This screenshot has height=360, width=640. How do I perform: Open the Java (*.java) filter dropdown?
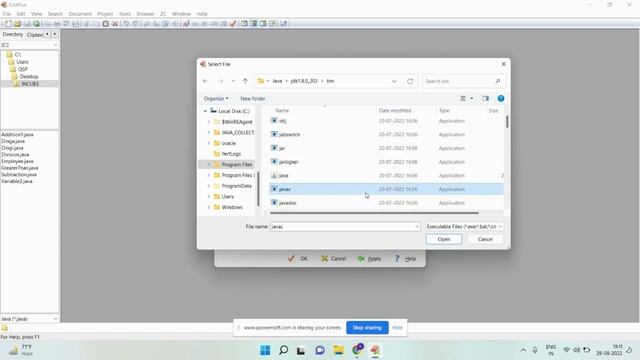pos(56,319)
